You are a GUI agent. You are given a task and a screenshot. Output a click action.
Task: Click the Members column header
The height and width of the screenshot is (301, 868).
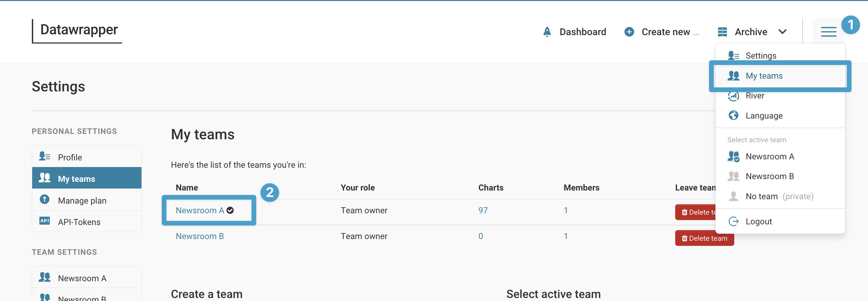coord(581,187)
